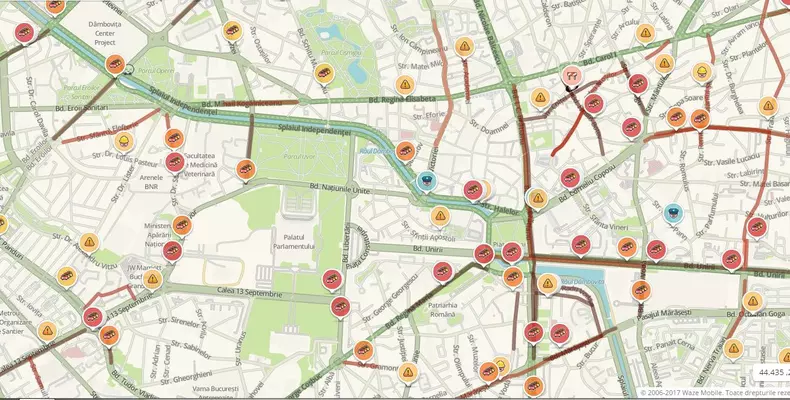Click the construction helmet marker near Str. Dr. Louis Pasteur
Image resolution: width=790 pixels, height=400 pixels.
(x=124, y=142)
